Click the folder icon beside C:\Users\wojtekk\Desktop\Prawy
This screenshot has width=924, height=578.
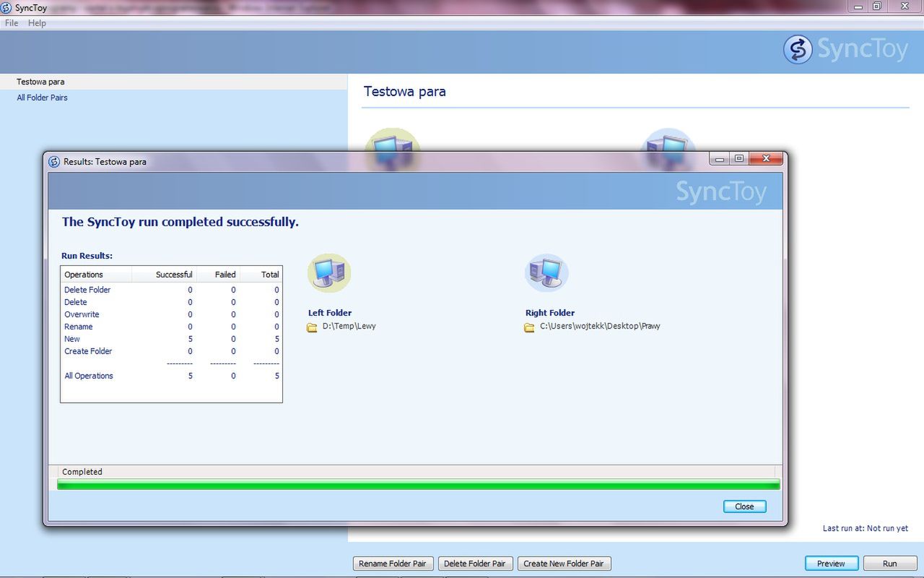529,327
